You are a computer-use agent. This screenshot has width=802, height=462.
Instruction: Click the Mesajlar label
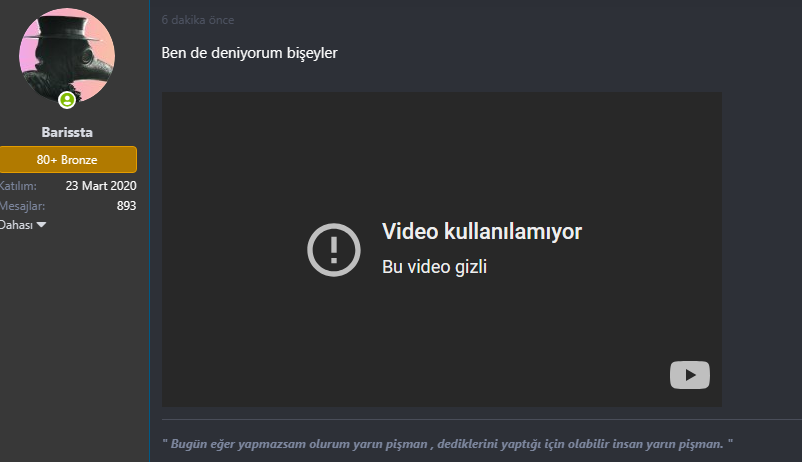(22, 206)
